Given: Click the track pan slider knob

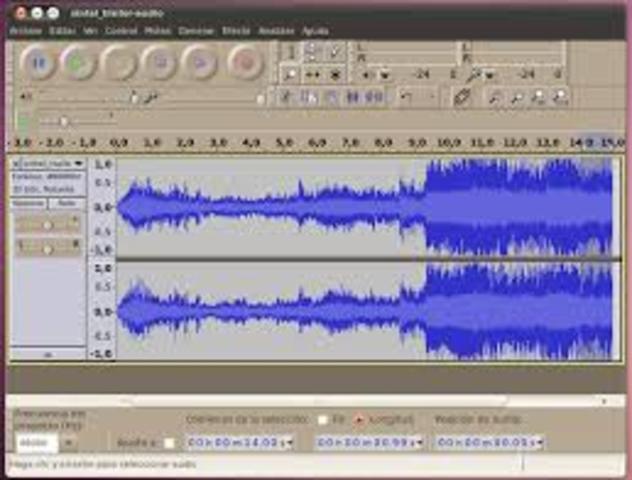Looking at the screenshot, I should tap(48, 249).
